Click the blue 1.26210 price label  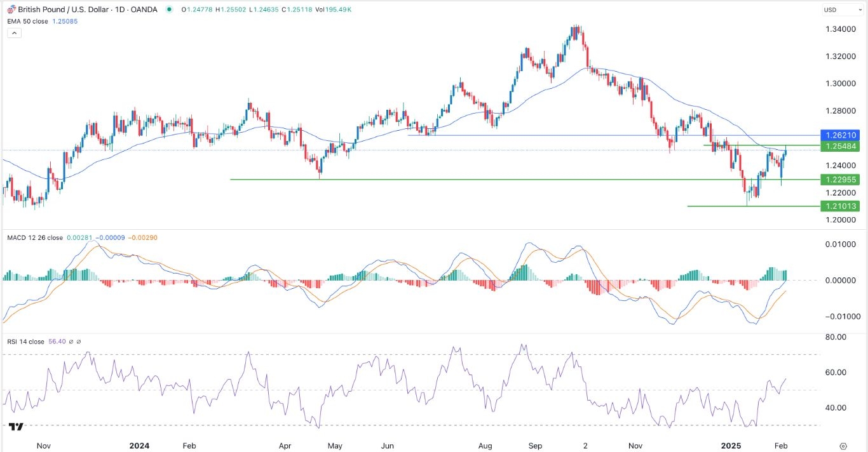click(840, 135)
